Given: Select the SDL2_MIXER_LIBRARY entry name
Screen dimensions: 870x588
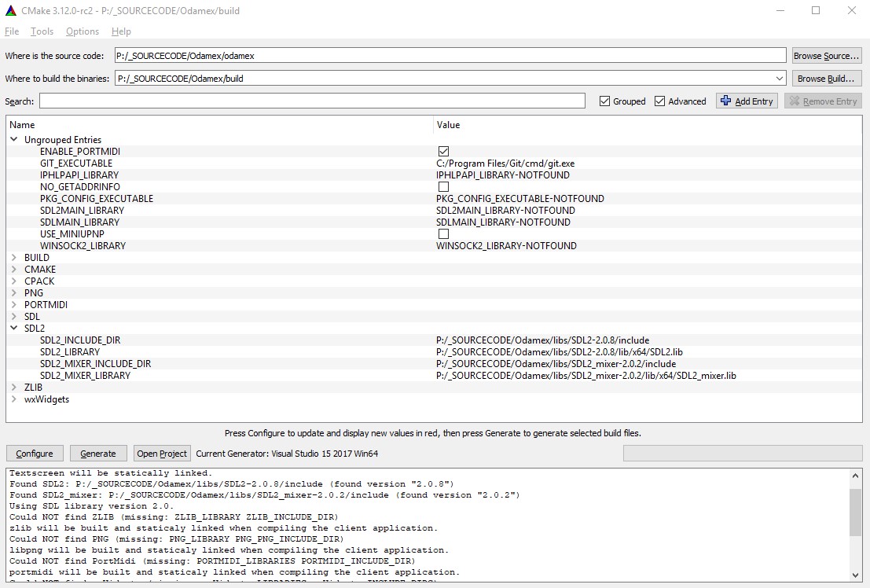Looking at the screenshot, I should click(85, 375).
